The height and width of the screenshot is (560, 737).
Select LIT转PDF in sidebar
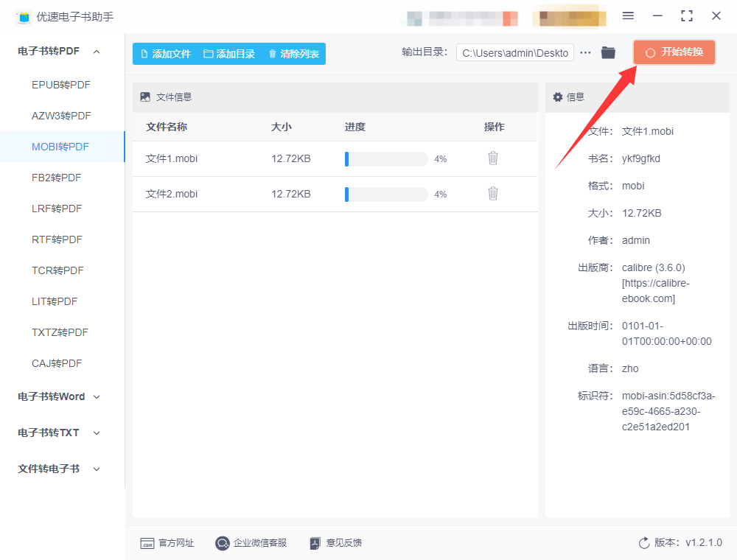point(61,301)
